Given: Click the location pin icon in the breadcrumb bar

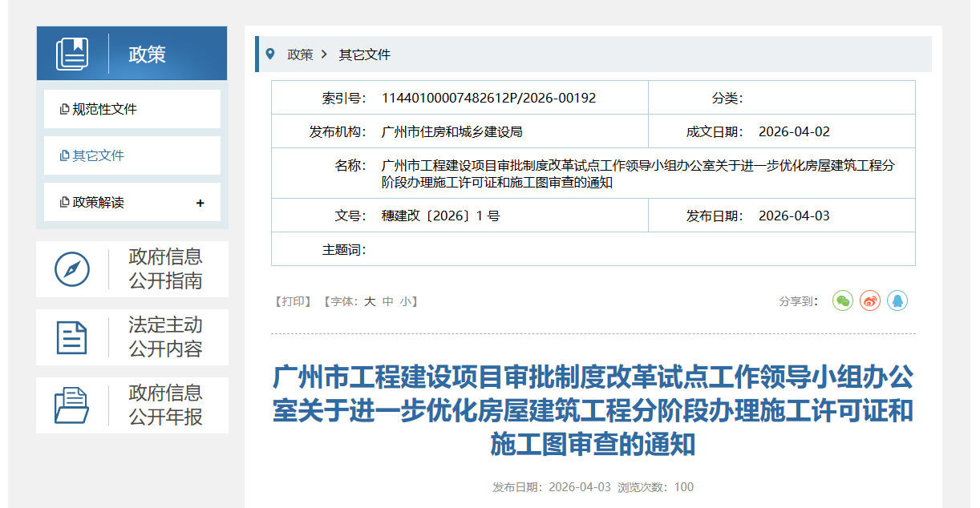Looking at the screenshot, I should 272,54.
